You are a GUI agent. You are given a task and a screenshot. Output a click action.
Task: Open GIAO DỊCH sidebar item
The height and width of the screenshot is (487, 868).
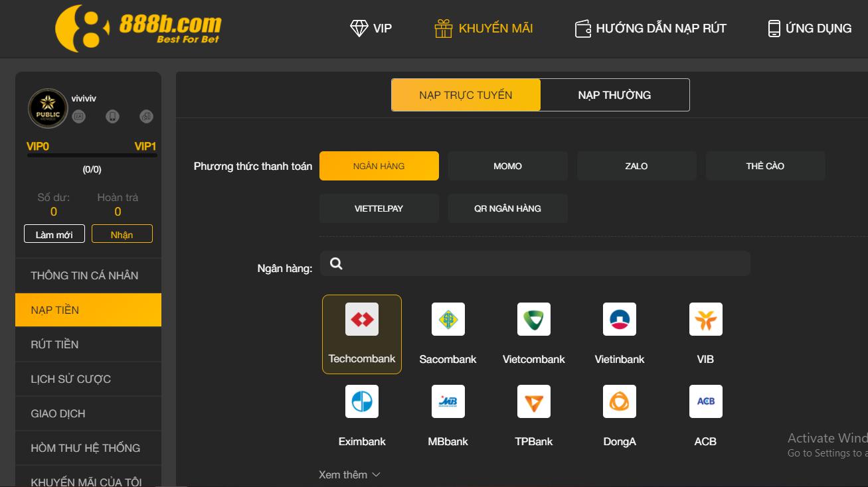tap(88, 413)
